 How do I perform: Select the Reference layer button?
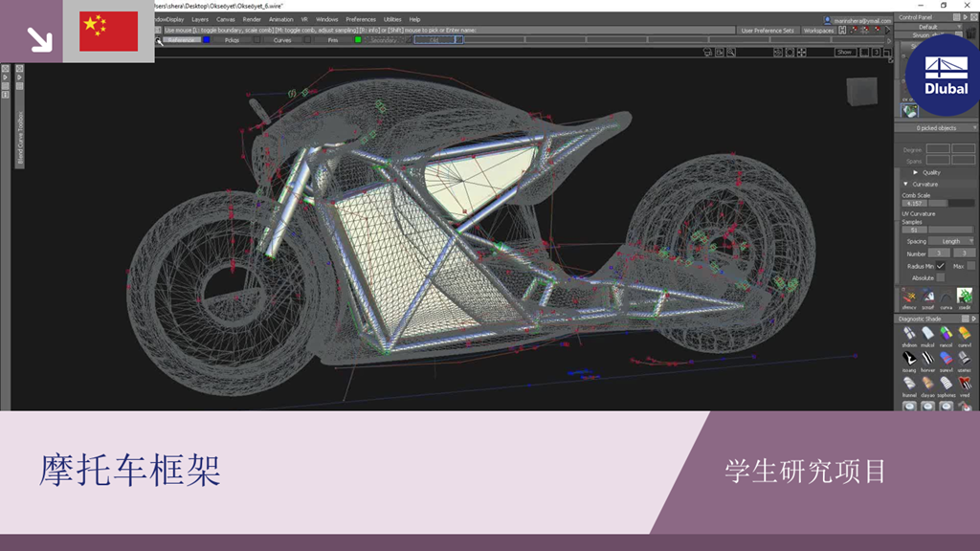pyautogui.click(x=181, y=40)
